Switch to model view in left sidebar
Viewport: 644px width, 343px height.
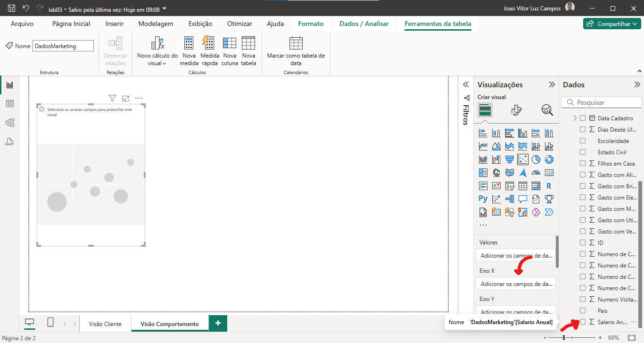coord(9,123)
